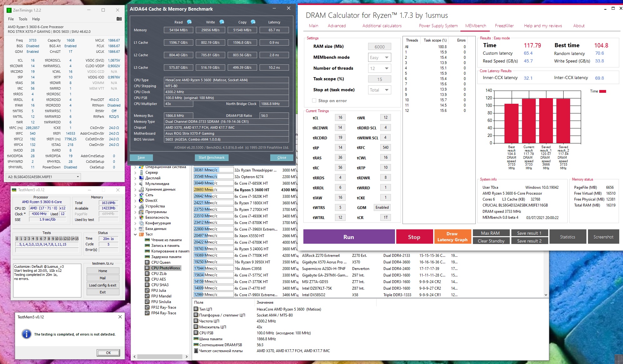Viewport: 623px width, 364px height.
Task: Click the ZenTimings camera screenshot icon
Action: [x=119, y=19]
